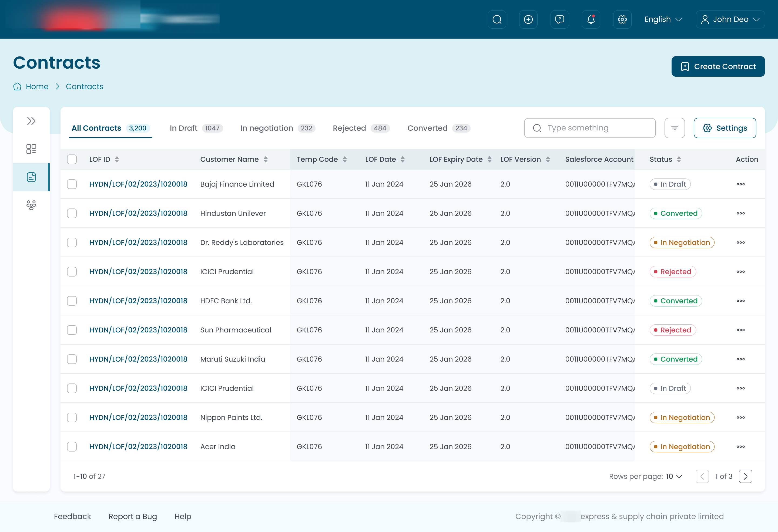
Task: Open LOF ID link for Acer India row
Action: tap(138, 446)
